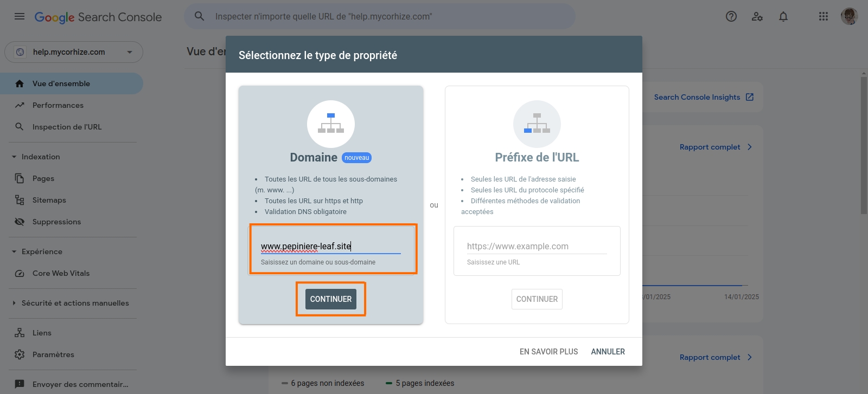The height and width of the screenshot is (394, 868).
Task: Click the Domaine heading
Action: [314, 157]
